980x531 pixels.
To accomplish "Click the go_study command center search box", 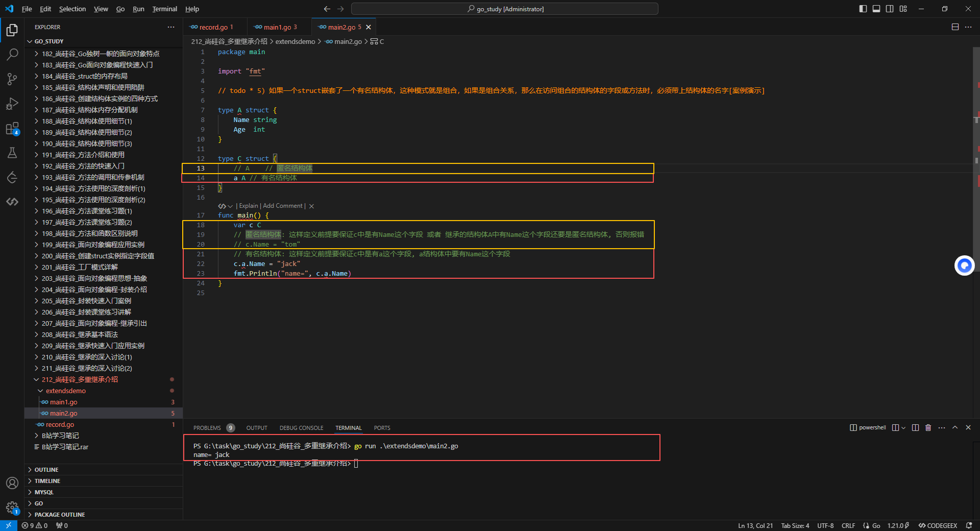I will click(504, 9).
